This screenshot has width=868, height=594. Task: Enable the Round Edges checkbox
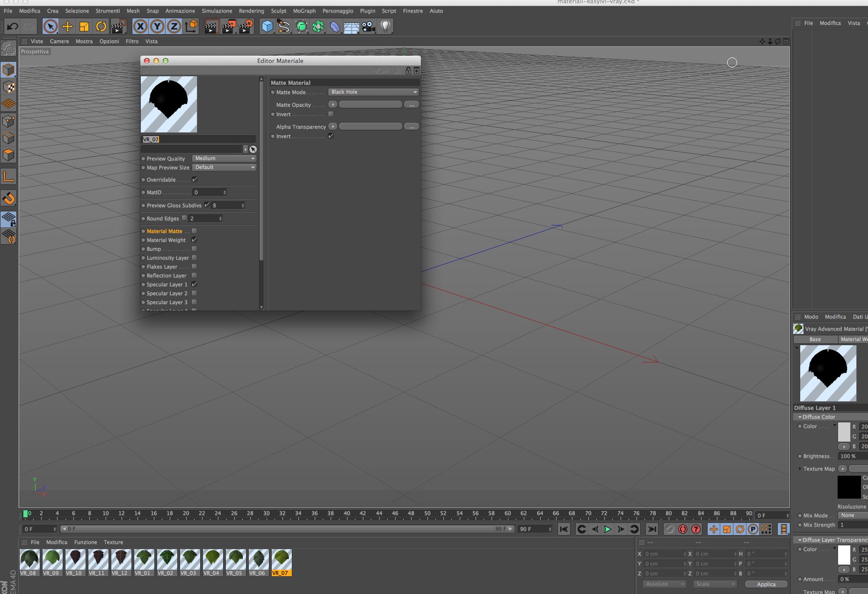click(x=184, y=218)
